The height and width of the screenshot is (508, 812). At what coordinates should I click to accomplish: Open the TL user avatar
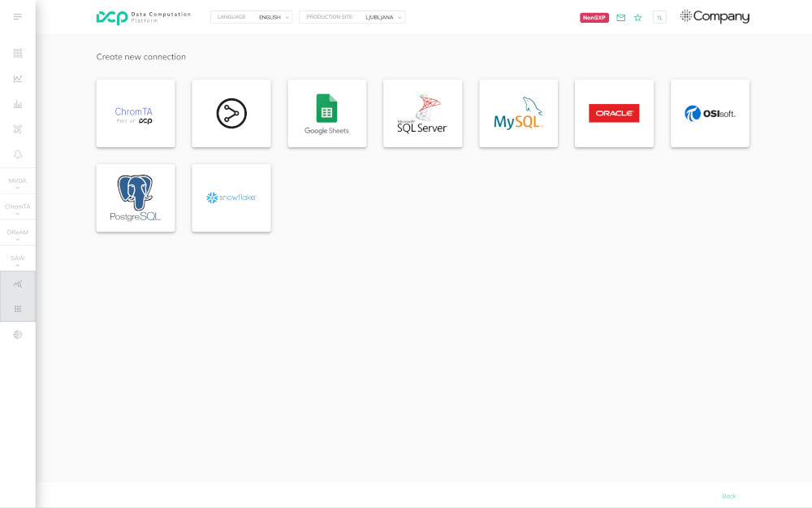pos(659,18)
